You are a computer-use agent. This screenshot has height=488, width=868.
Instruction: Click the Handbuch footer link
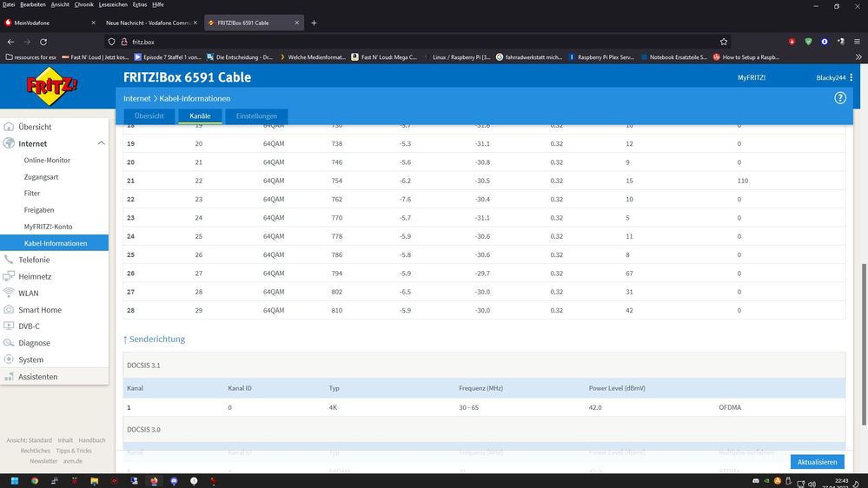tap(92, 440)
